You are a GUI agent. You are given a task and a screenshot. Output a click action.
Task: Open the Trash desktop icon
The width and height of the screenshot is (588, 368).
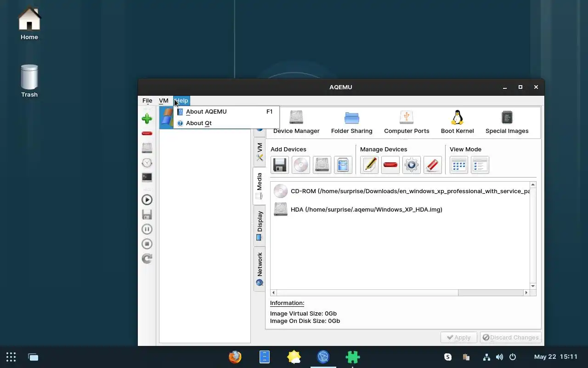(29, 81)
